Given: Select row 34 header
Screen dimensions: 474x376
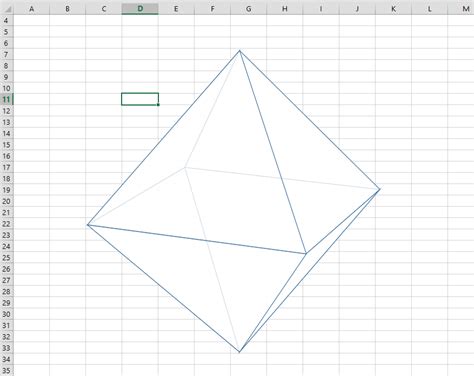Looking at the screenshot, I should pos(7,359).
